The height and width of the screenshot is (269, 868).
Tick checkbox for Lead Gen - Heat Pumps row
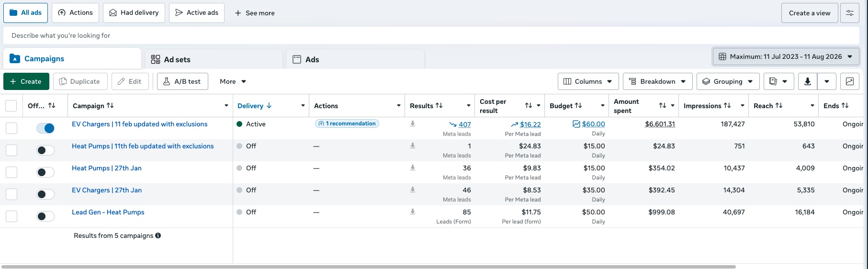pos(11,216)
